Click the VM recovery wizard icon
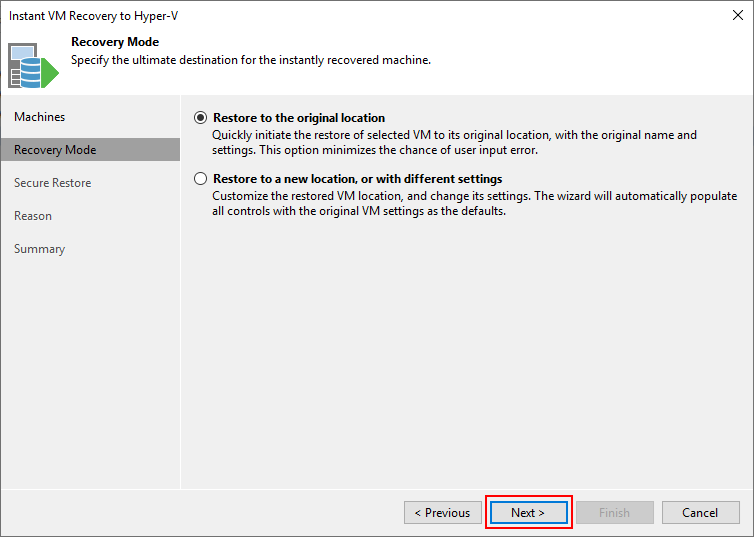This screenshot has width=754, height=537. point(33,66)
